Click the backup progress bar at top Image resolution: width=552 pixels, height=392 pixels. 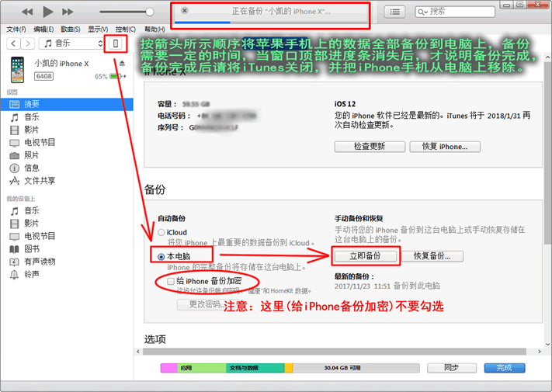[270, 23]
